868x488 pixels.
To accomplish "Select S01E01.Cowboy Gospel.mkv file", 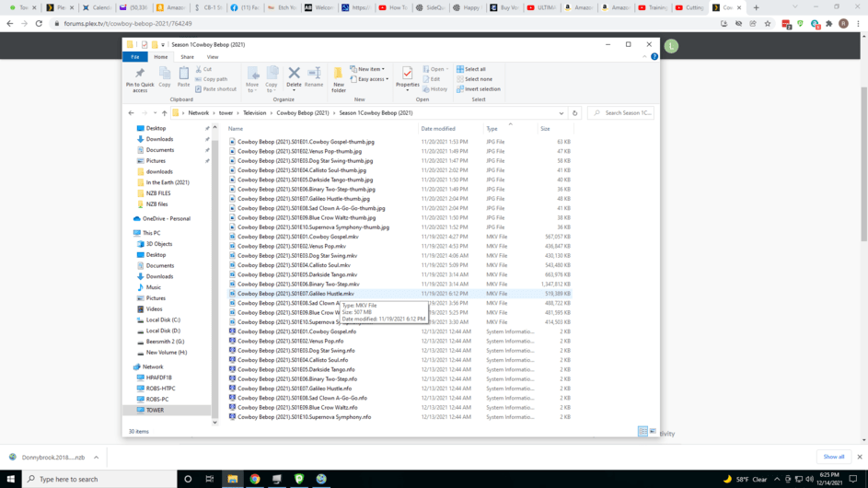I will [298, 237].
